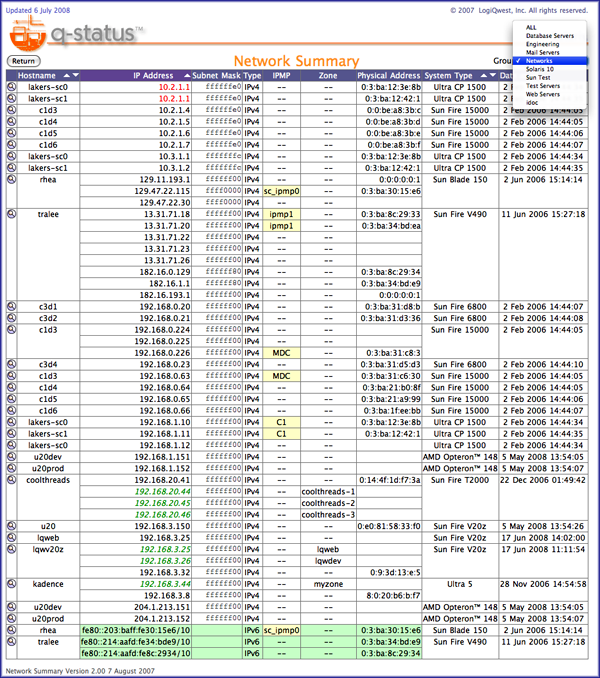The width and height of the screenshot is (600, 678).
Task: Sort IP Address column ascending arrow
Action: pos(187,75)
